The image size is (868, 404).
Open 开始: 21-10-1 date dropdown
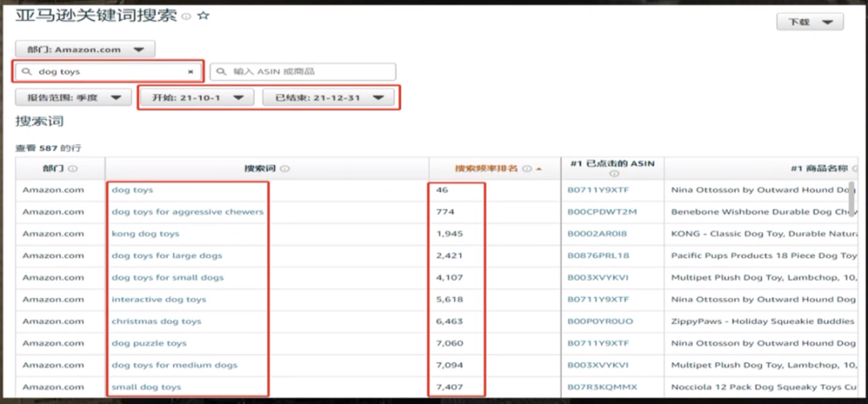197,97
